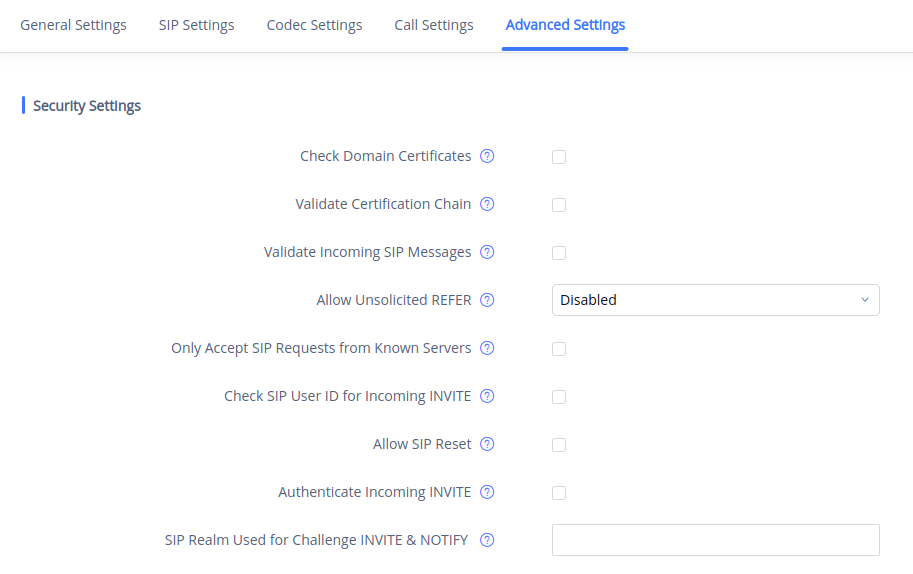This screenshot has width=913, height=574.
Task: Toggle the Allow SIP Reset checkbox
Action: click(559, 445)
